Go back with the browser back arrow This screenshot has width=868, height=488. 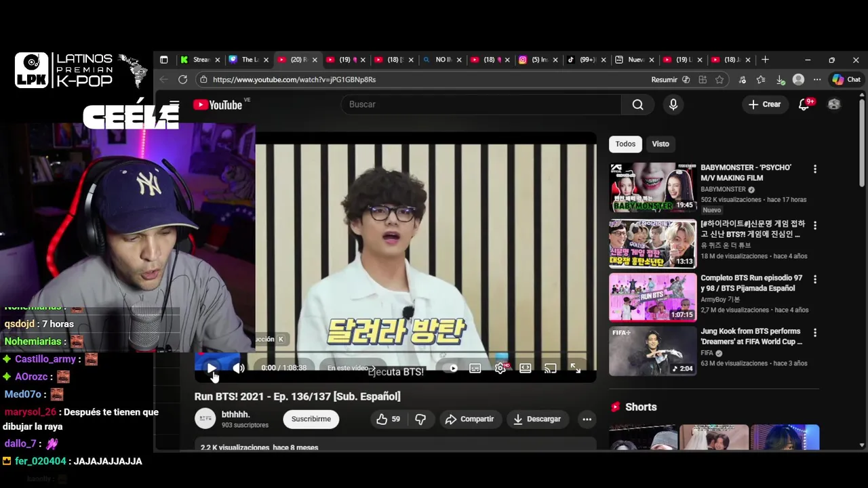pyautogui.click(x=163, y=79)
